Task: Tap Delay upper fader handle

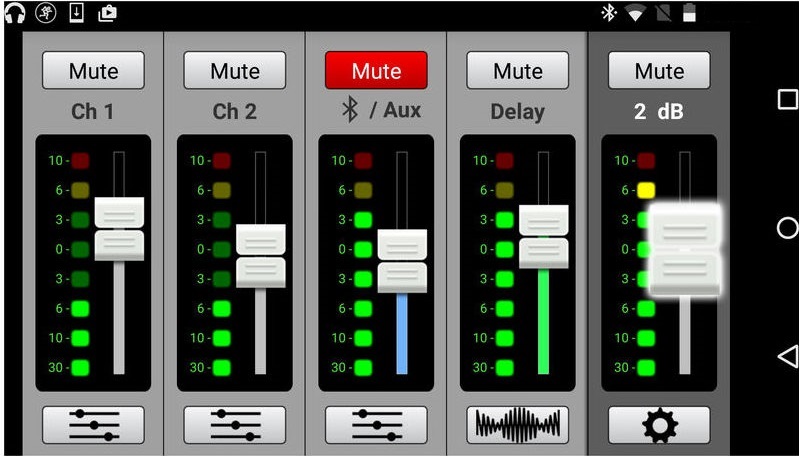Action: [544, 220]
